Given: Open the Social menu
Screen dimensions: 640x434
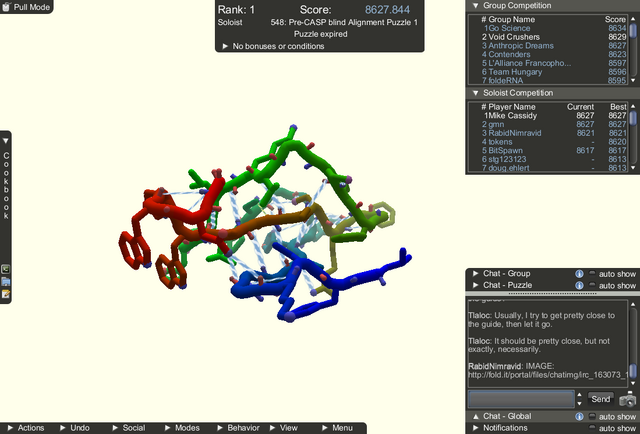Looking at the screenshot, I should pyautogui.click(x=129, y=427).
